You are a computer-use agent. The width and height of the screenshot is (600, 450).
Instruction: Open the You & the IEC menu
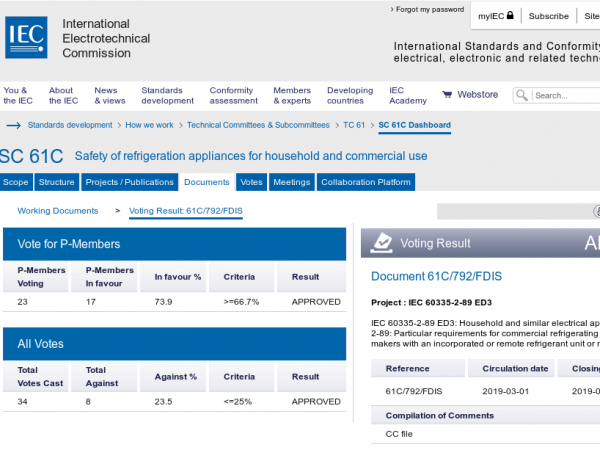[18, 95]
